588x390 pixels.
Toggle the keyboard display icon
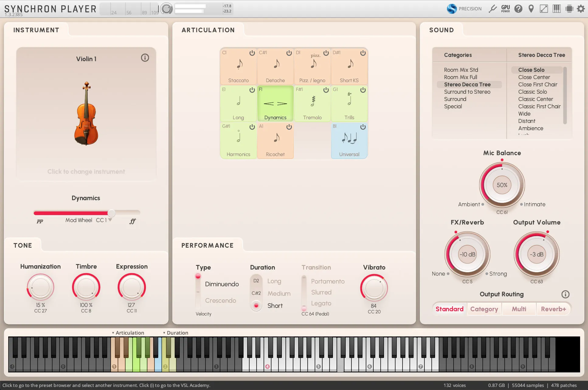tap(557, 9)
